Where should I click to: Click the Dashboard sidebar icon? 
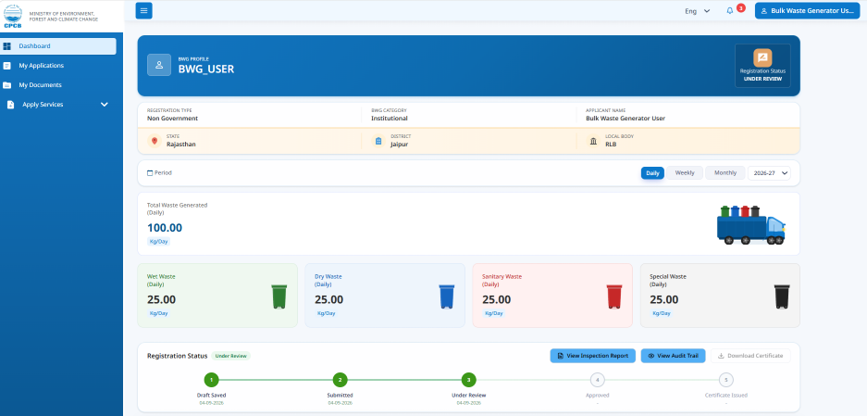(7, 46)
